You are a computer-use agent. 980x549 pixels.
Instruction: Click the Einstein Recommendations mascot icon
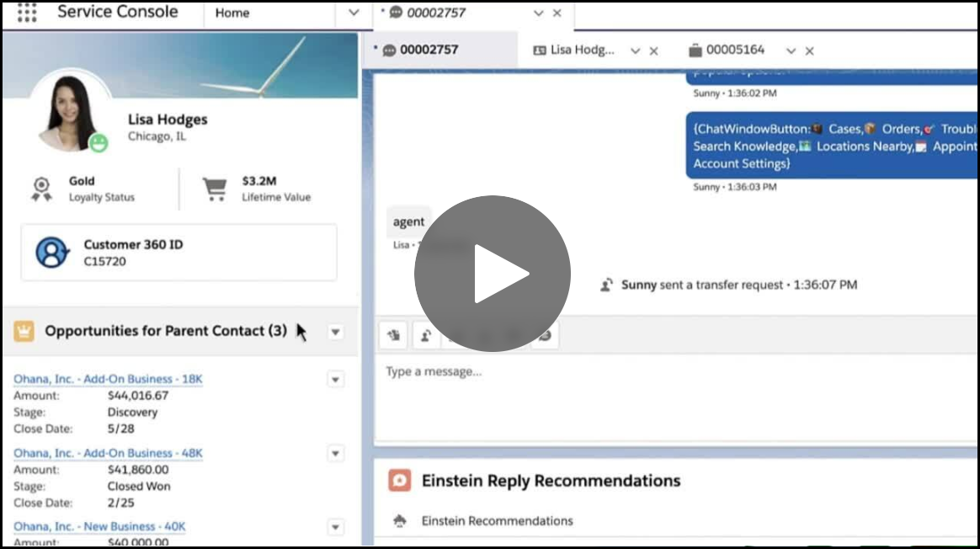pos(399,520)
